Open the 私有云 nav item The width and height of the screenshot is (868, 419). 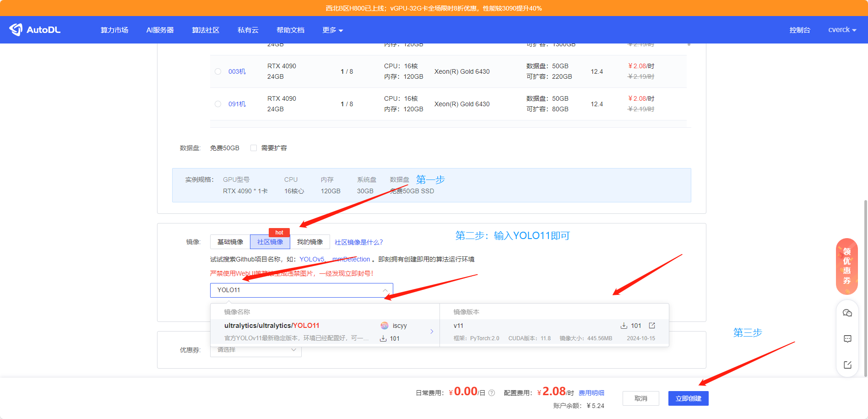248,30
